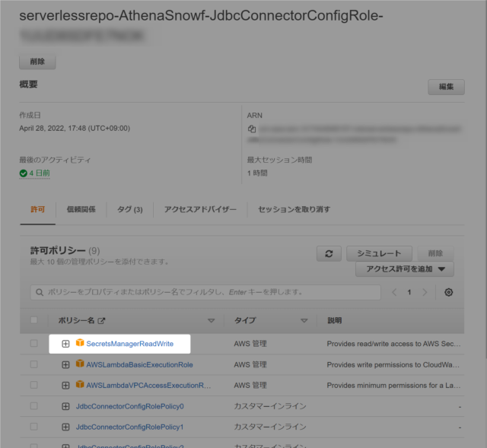This screenshot has height=448, width=487.
Task: Expand the SecretsManagerReadWrite policy row
Action: pos(65,344)
